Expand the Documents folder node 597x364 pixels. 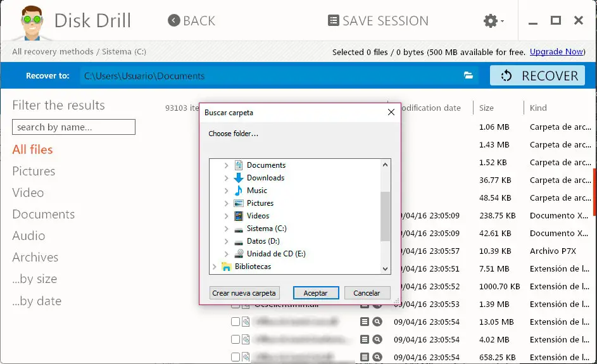coord(226,165)
